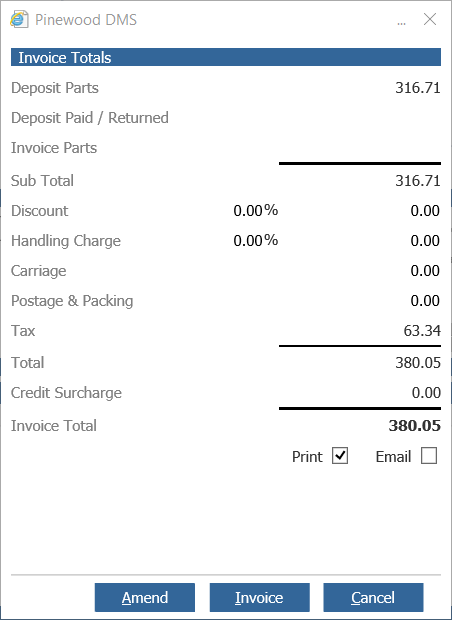Click the Handling Charge percentage value

(255, 240)
